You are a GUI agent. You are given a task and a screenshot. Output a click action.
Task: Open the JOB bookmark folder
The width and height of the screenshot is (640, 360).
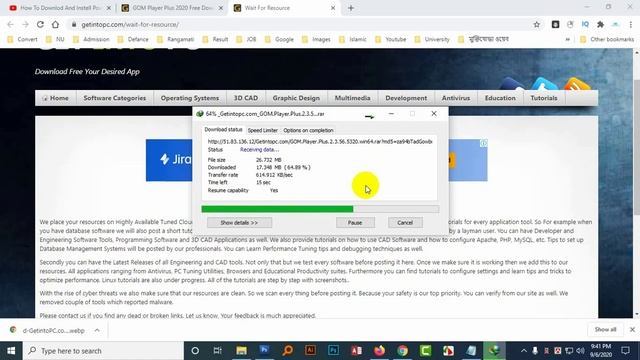246,39
